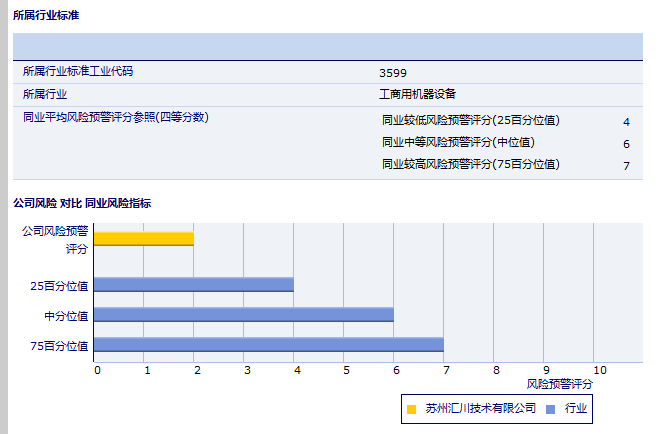Click the blue 中分位值 bar in chart
Image resolution: width=659 pixels, height=434 pixels.
click(x=243, y=314)
